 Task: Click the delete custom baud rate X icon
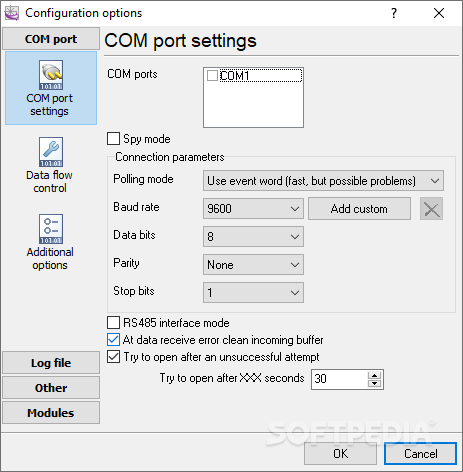click(x=431, y=209)
